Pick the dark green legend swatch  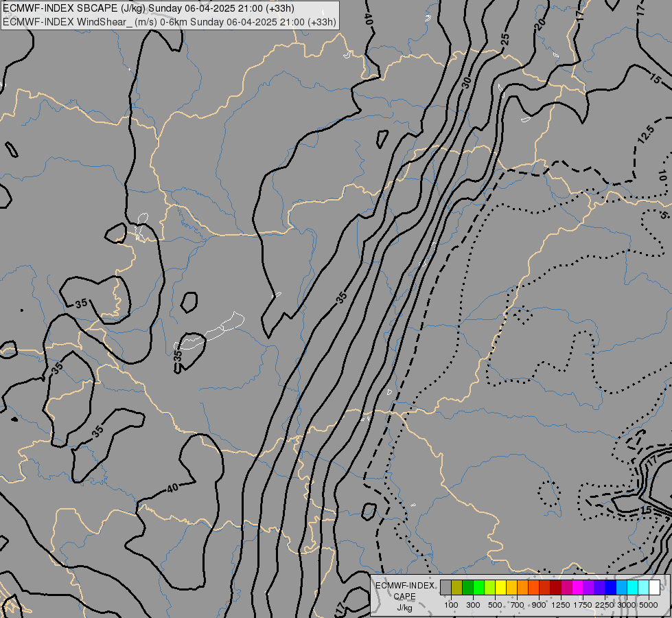pyautogui.click(x=468, y=588)
